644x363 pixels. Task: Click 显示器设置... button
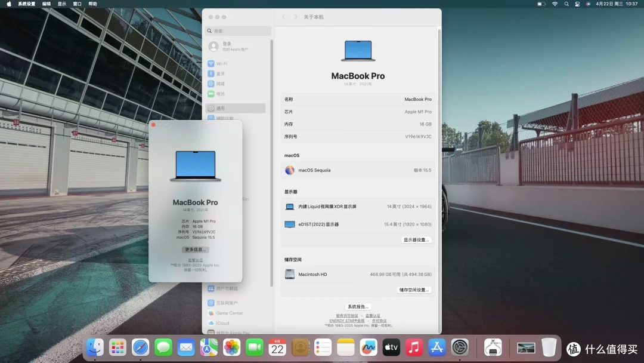point(416,239)
